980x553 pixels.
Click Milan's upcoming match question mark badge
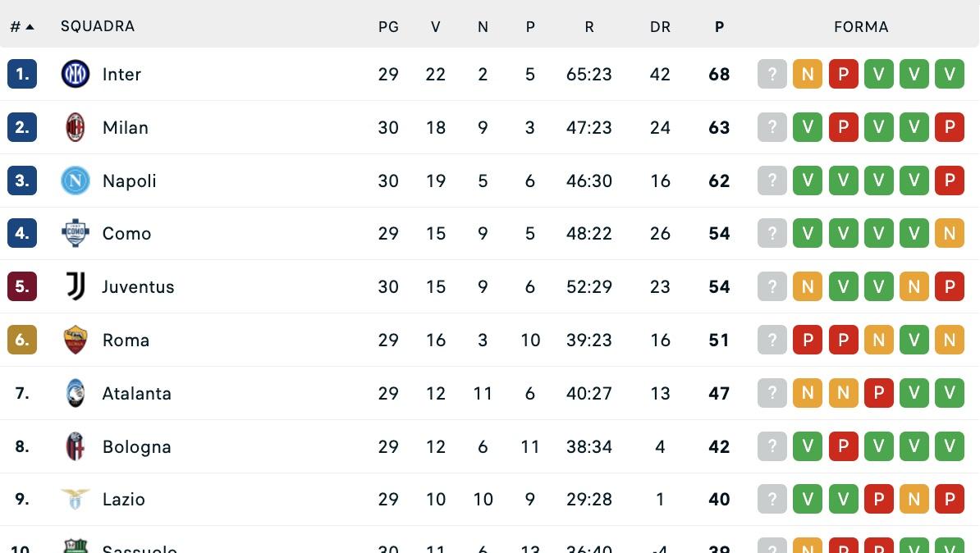click(x=772, y=127)
